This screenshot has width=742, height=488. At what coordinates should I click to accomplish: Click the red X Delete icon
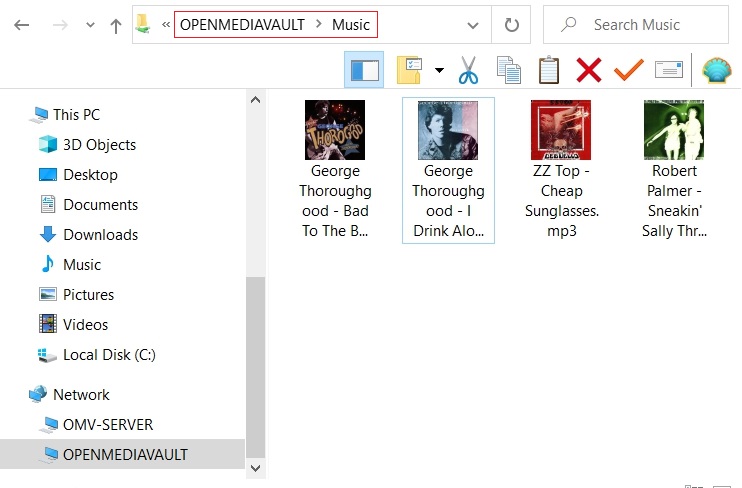point(589,70)
